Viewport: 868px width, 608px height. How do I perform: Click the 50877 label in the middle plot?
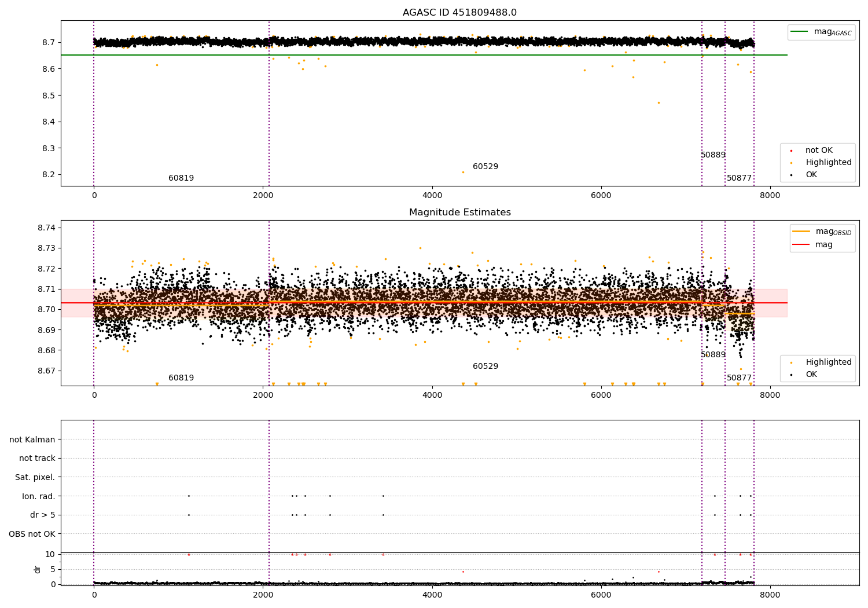[x=739, y=378]
